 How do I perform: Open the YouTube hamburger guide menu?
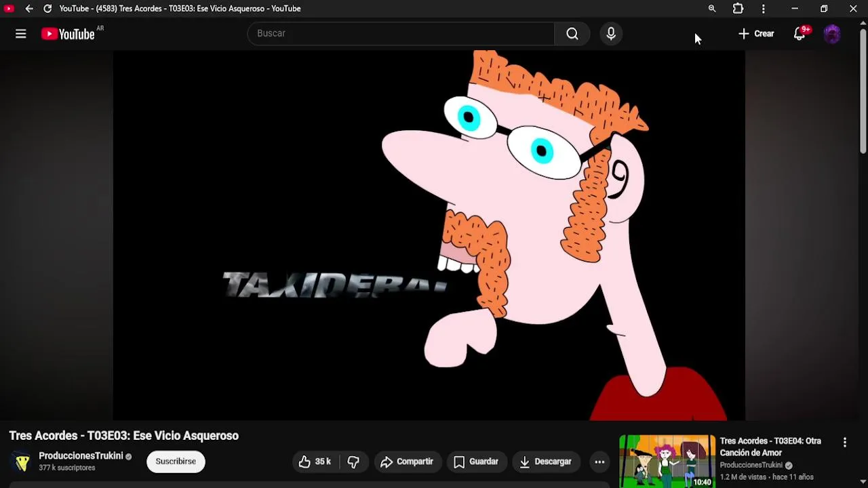pos(21,34)
